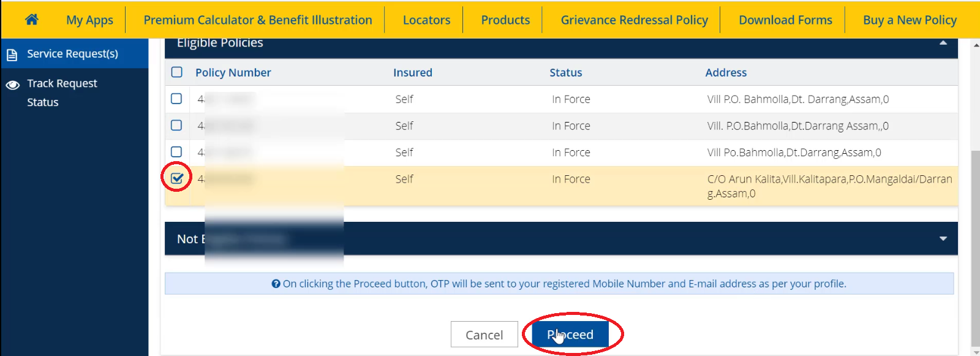
Task: Uncheck the highlighted Kalitapara policy checkbox
Action: [x=176, y=178]
